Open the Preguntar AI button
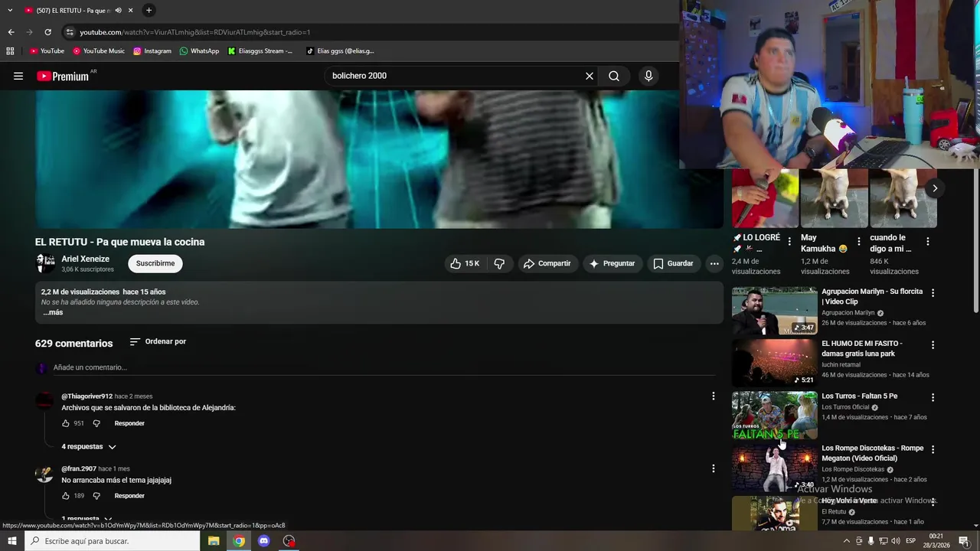Screen dimensions: 980x551 point(611,263)
